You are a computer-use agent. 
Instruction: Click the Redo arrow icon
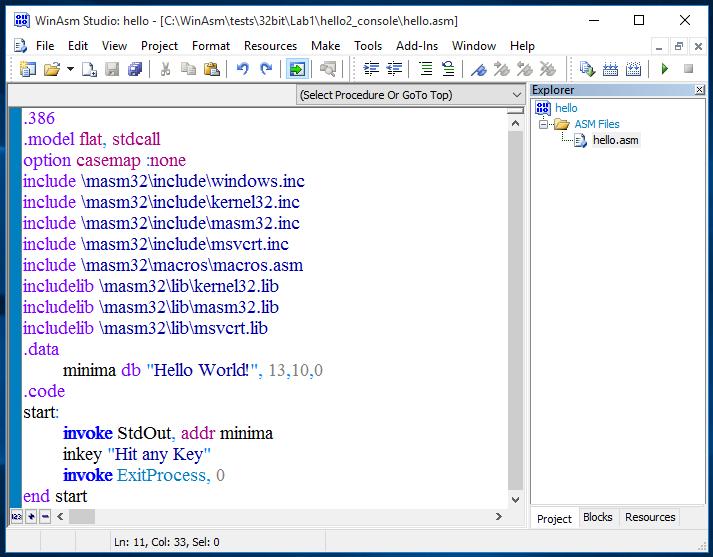[x=266, y=69]
